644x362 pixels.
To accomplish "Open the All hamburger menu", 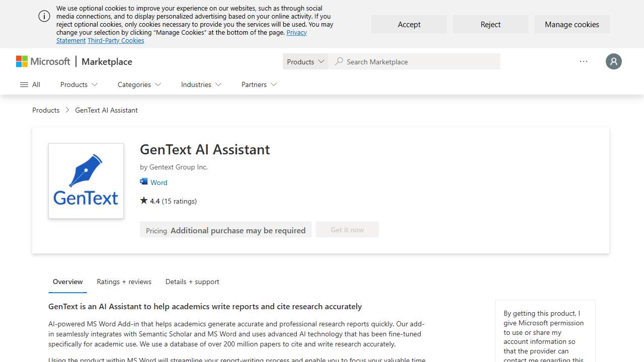I will tap(29, 84).
